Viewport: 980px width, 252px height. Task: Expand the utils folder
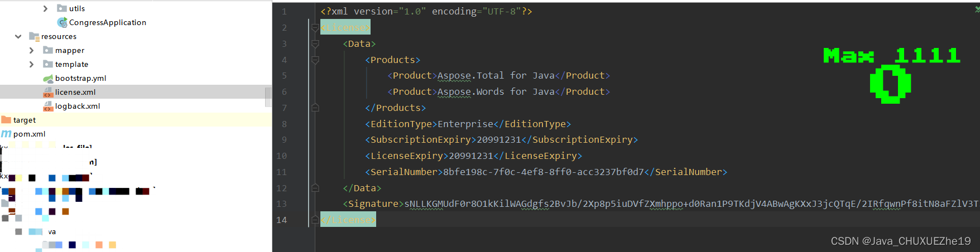click(x=45, y=8)
